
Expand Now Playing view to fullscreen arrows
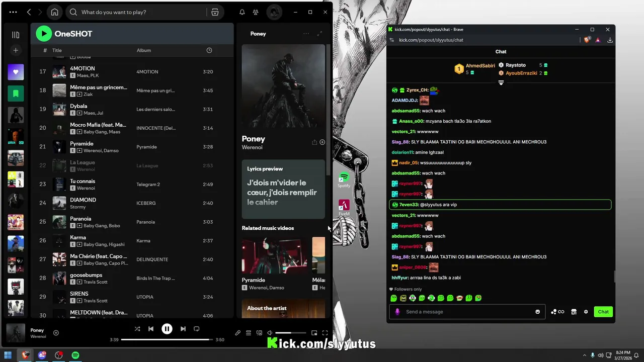tap(319, 34)
